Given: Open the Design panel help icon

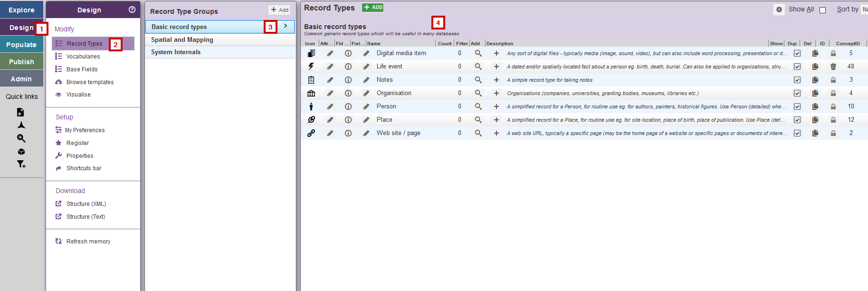Looking at the screenshot, I should [132, 10].
